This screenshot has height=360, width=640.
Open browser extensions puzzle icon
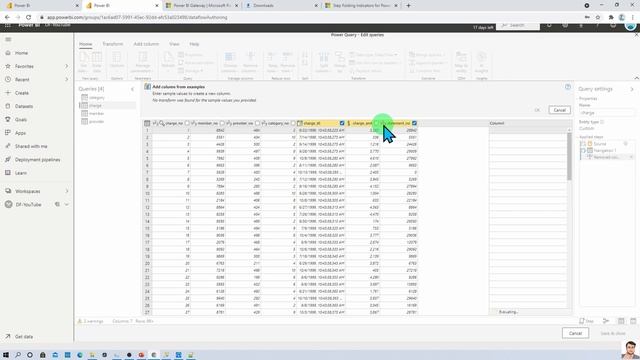pyautogui.click(x=611, y=18)
